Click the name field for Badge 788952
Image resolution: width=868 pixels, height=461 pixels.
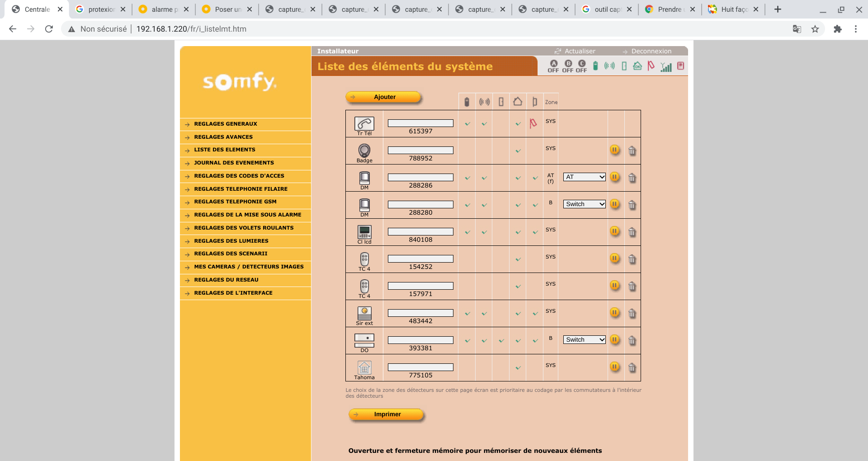coord(420,150)
